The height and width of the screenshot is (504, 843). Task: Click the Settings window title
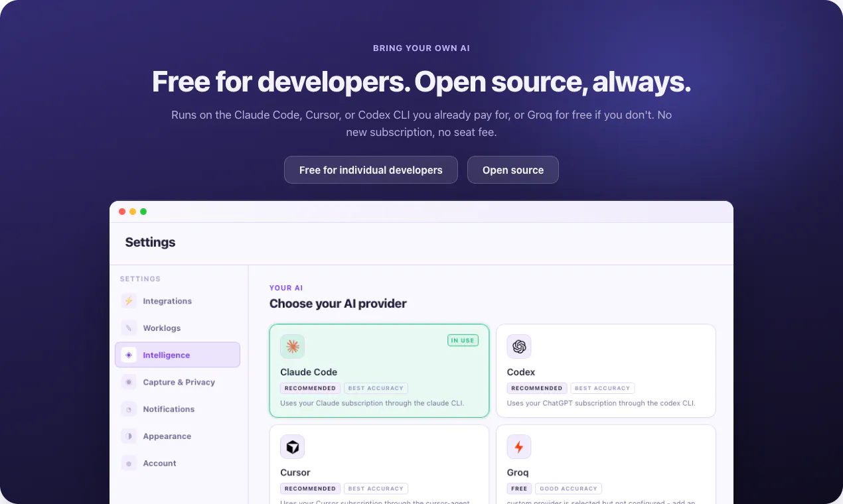[x=150, y=242]
